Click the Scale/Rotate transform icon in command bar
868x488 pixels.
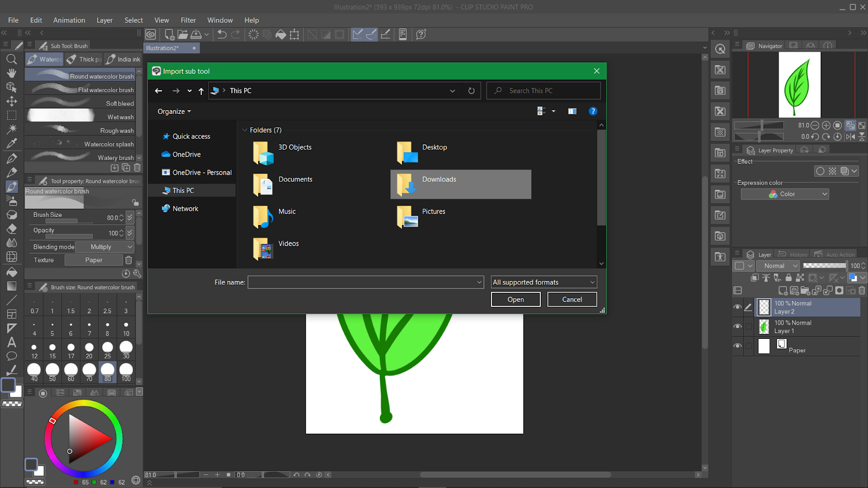click(295, 34)
